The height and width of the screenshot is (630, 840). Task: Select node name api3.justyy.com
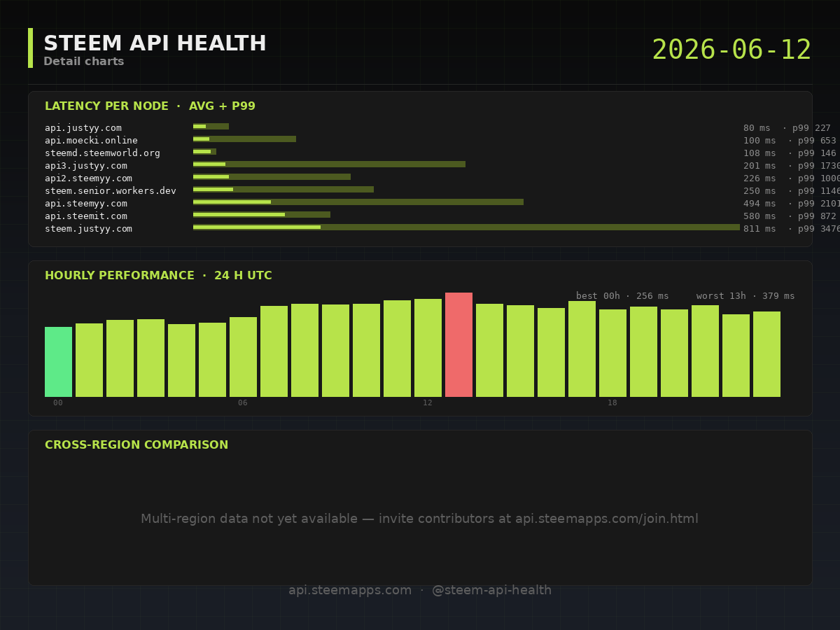click(86, 166)
